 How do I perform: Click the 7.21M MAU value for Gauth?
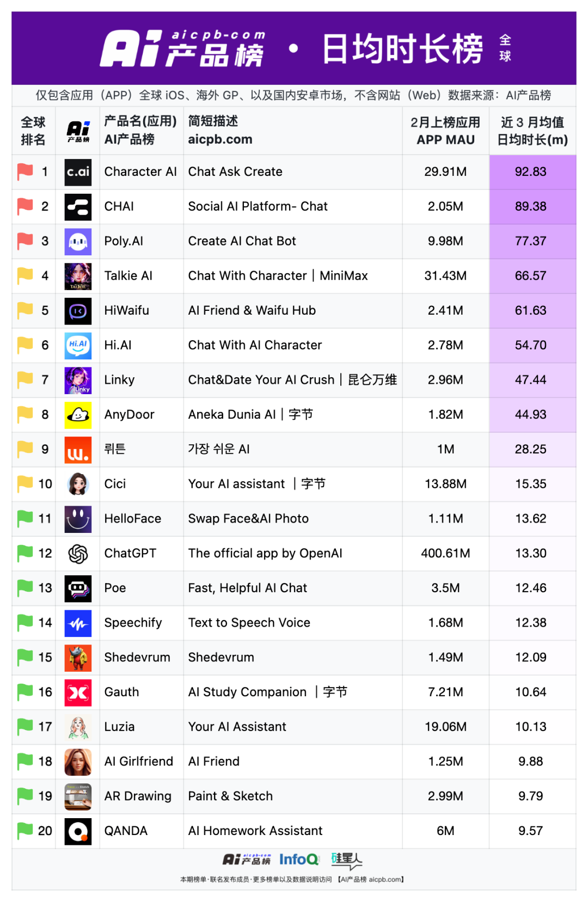[x=445, y=692]
